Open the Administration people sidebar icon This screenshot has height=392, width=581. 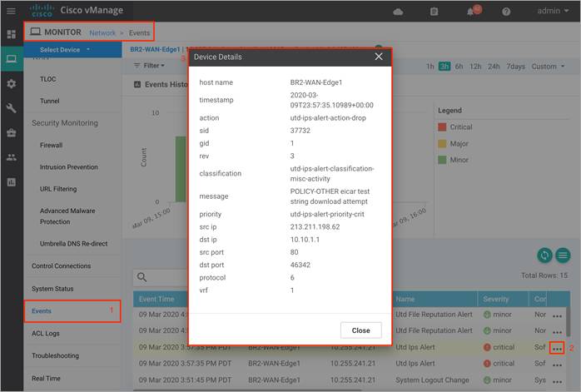(x=12, y=157)
